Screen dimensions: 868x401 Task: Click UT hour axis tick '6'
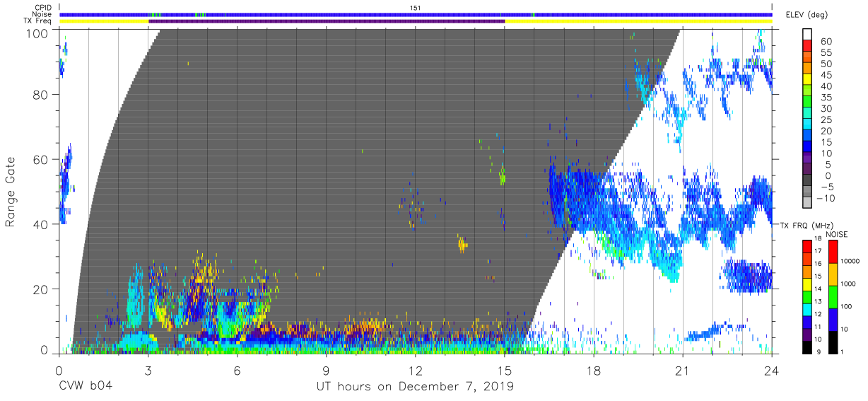237,371
